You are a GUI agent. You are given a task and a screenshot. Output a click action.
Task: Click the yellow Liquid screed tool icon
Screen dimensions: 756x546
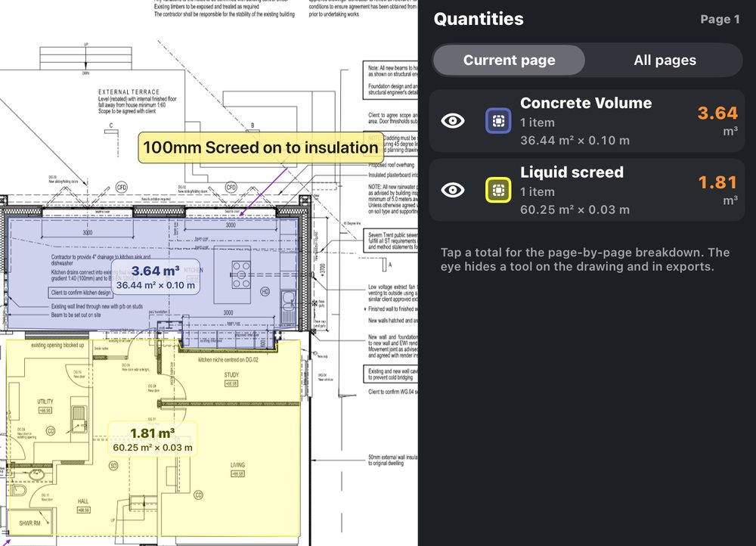(498, 190)
